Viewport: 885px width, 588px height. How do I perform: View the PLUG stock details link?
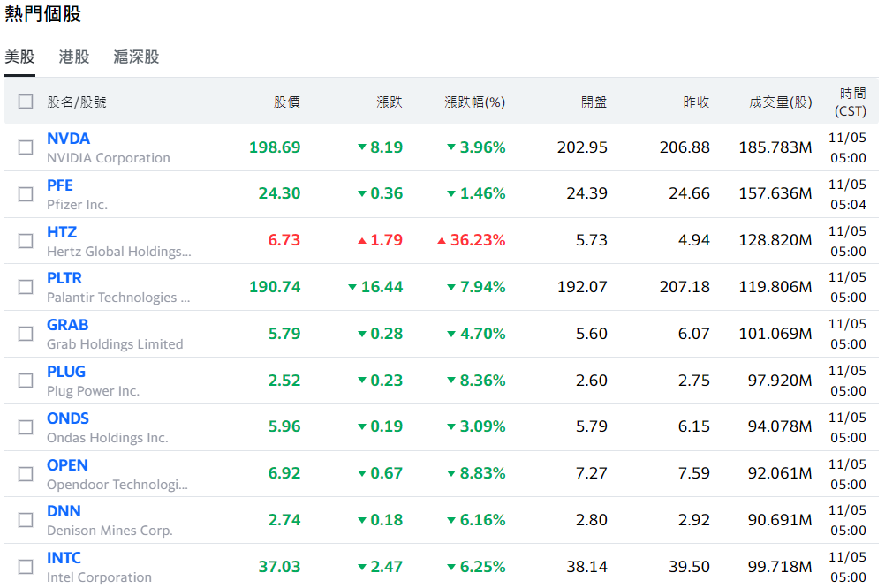tap(66, 372)
